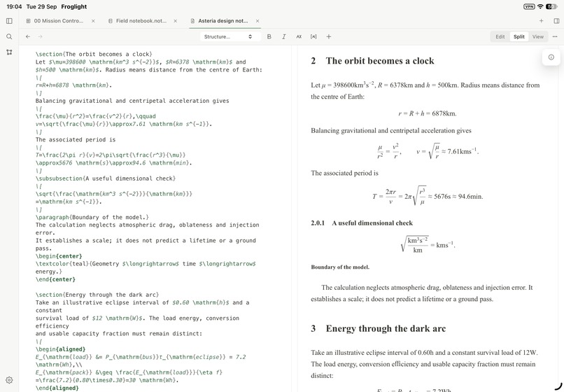Check the Wi-Fi status icon
Viewport: 564px width, 392px height.
pos(540,6)
